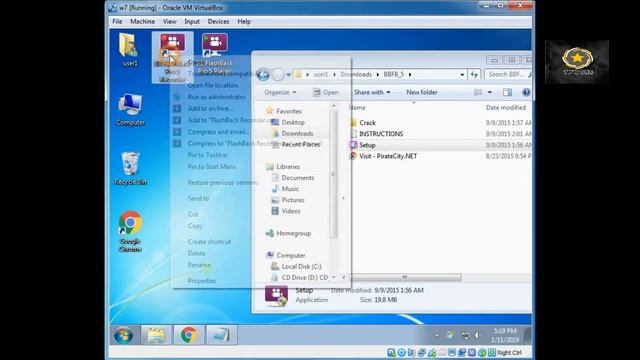640x360 pixels.
Task: Click the Date modified column header
Action: (506, 108)
